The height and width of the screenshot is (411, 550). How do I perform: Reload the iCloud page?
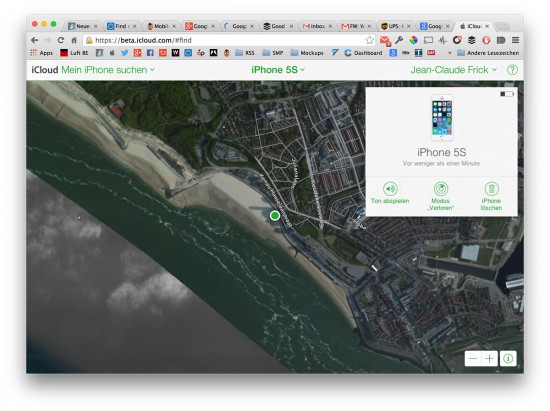(61, 40)
